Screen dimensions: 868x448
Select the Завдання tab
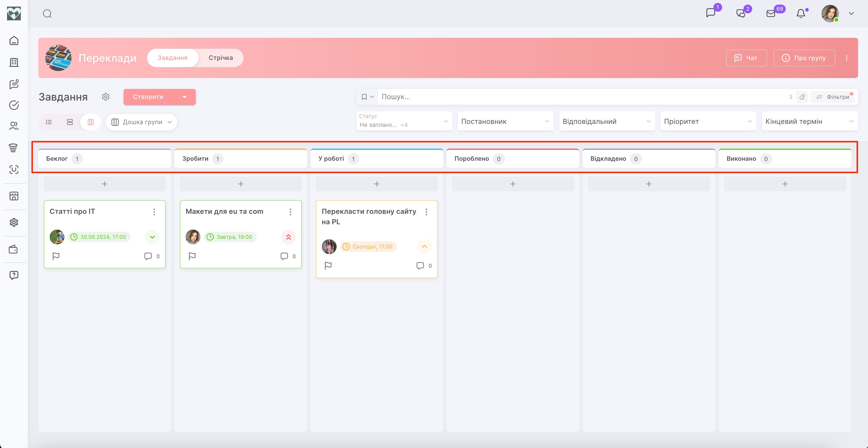tap(173, 58)
